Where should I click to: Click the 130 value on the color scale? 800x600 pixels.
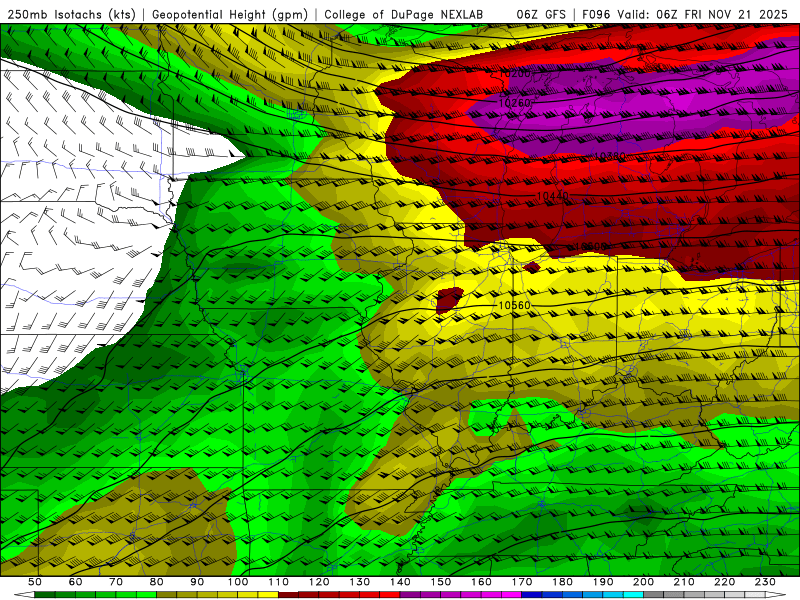(x=359, y=582)
